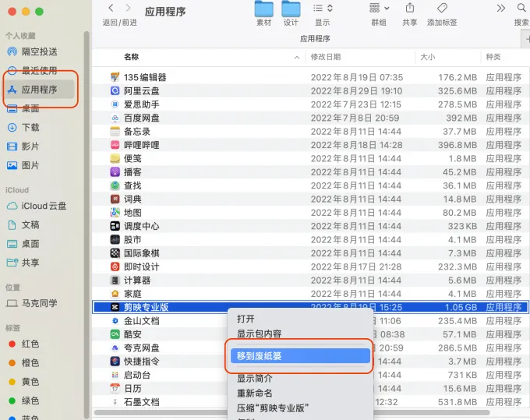Image resolution: width=530 pixels, height=420 pixels.
Task: Select the 播客 app icon
Action: (x=115, y=172)
